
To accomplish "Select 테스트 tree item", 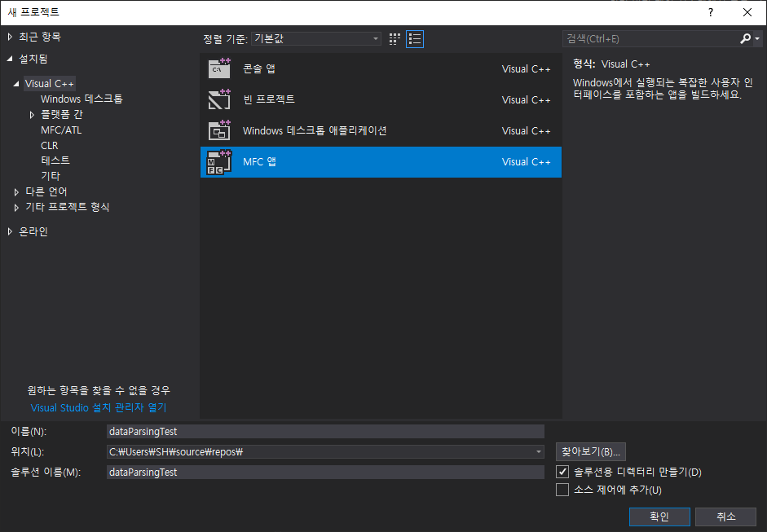I will pyautogui.click(x=55, y=160).
